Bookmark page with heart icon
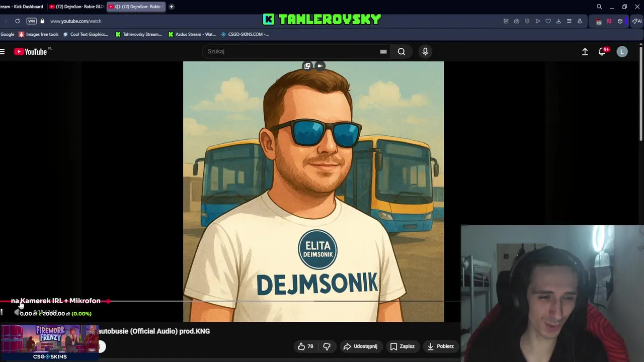Image resolution: width=644 pixels, height=362 pixels. click(548, 21)
